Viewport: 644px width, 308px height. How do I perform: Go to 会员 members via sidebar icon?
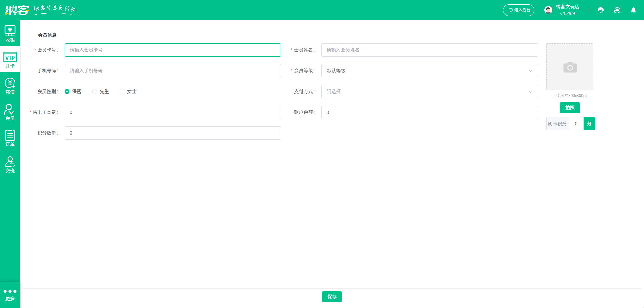pos(10,112)
